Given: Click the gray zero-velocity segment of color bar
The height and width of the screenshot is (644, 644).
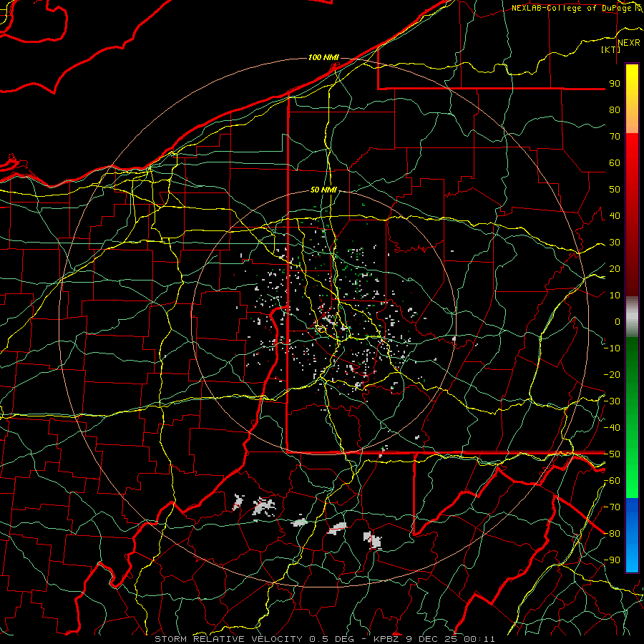Looking at the screenshot, I should pos(632,316).
